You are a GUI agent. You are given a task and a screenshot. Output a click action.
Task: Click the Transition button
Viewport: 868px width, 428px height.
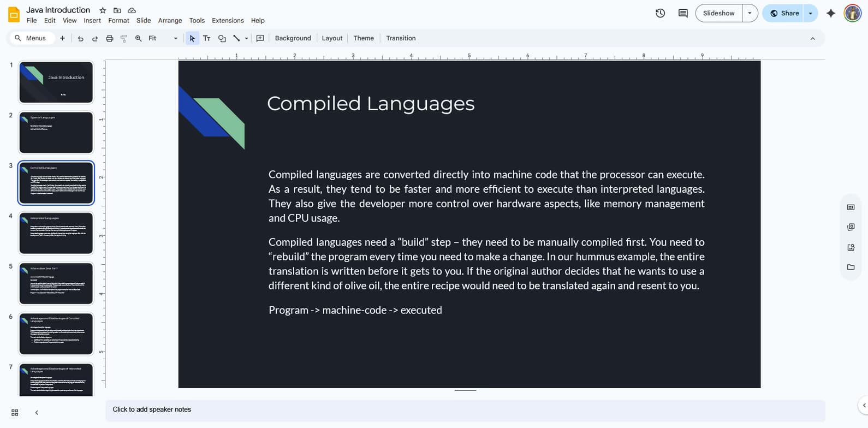click(x=401, y=38)
